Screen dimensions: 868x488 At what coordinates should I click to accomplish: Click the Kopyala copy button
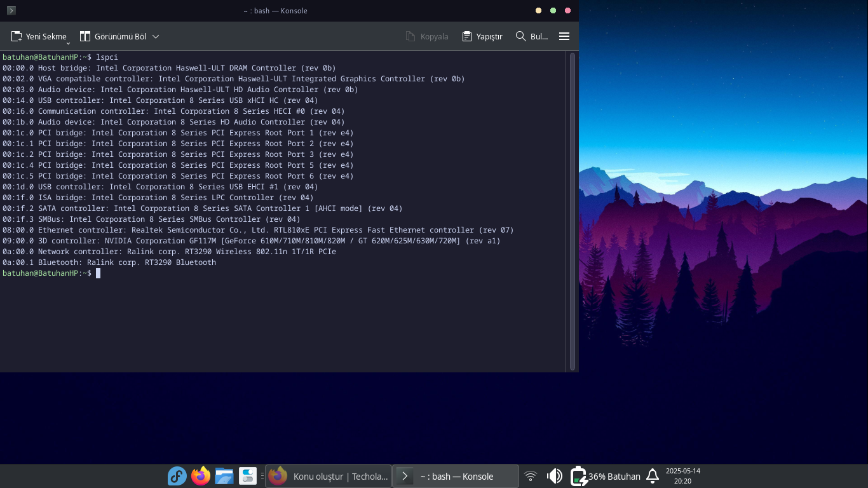click(x=427, y=36)
